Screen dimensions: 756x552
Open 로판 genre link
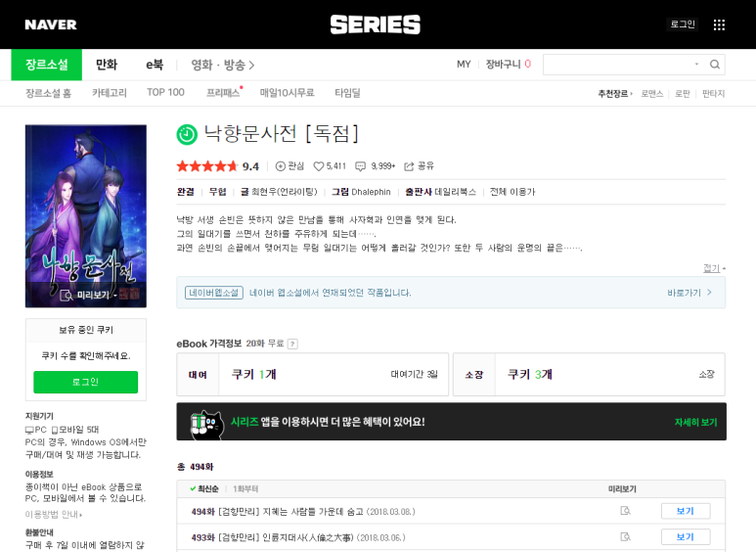(683, 94)
